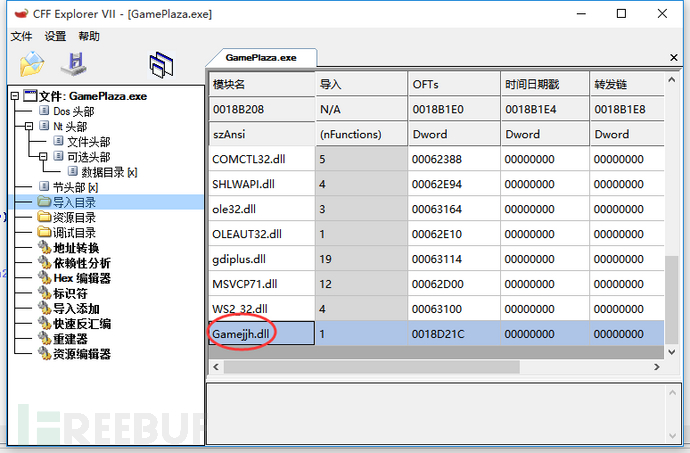The image size is (690, 453).
Task: Click the table scroll down arrow
Action: [x=672, y=352]
